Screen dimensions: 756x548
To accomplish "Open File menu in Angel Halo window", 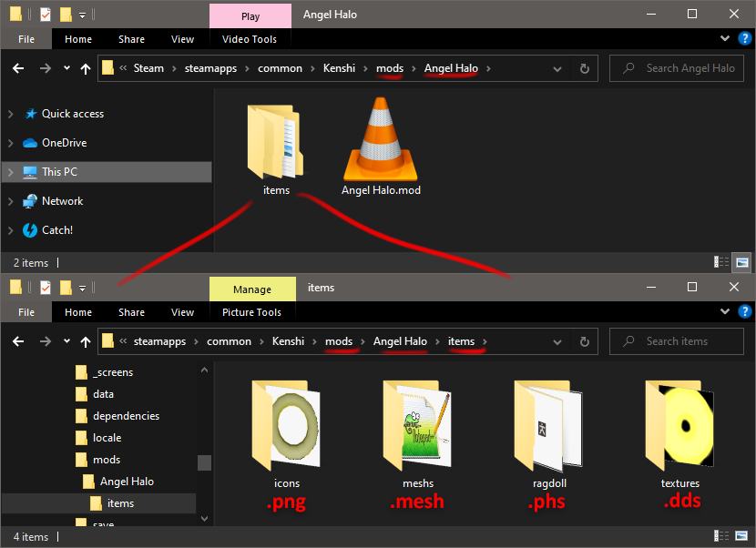I will (26, 39).
